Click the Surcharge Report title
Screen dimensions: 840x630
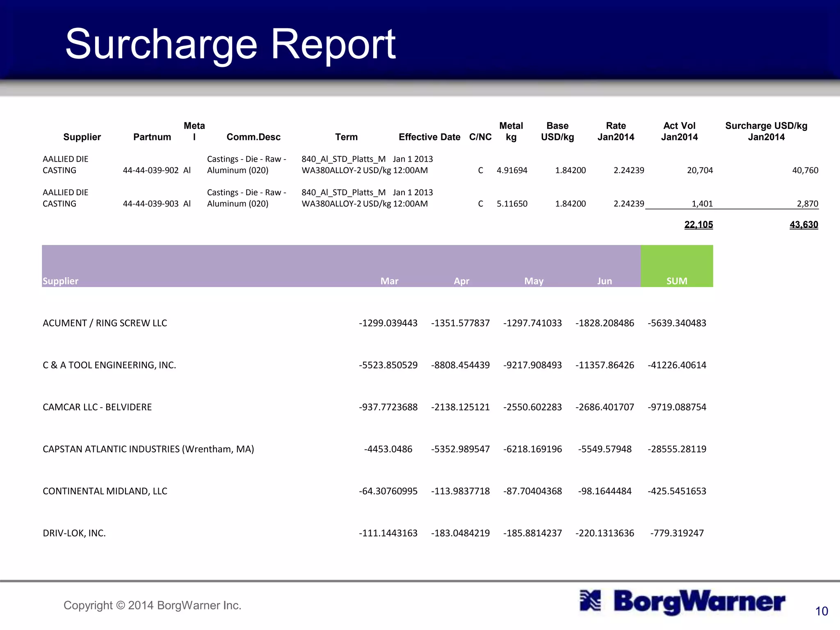(x=231, y=44)
